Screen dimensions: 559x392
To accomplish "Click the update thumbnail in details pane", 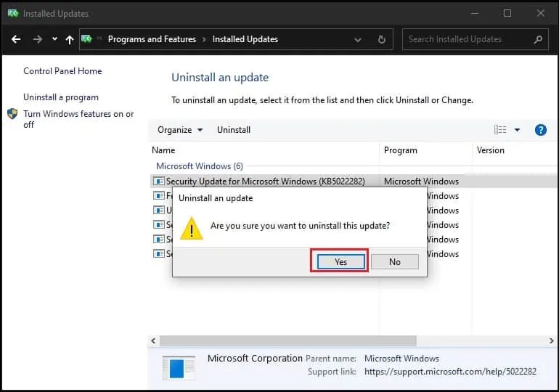I will point(179,367).
